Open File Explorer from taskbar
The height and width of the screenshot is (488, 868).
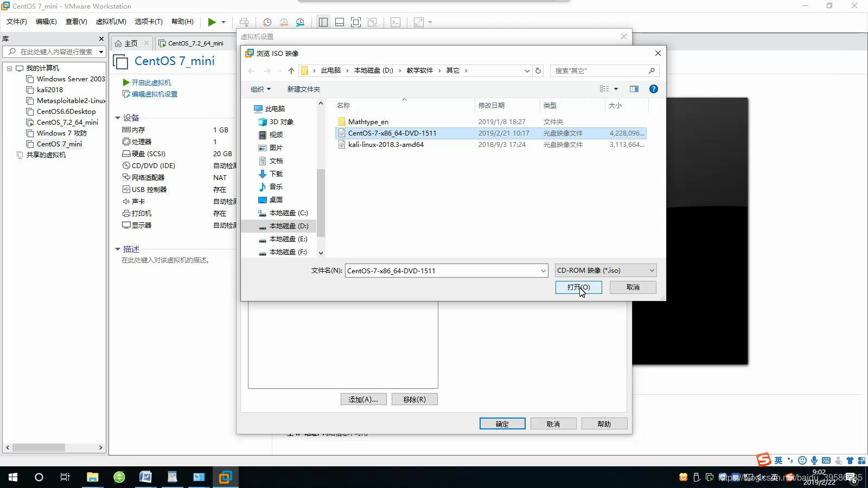click(x=92, y=477)
